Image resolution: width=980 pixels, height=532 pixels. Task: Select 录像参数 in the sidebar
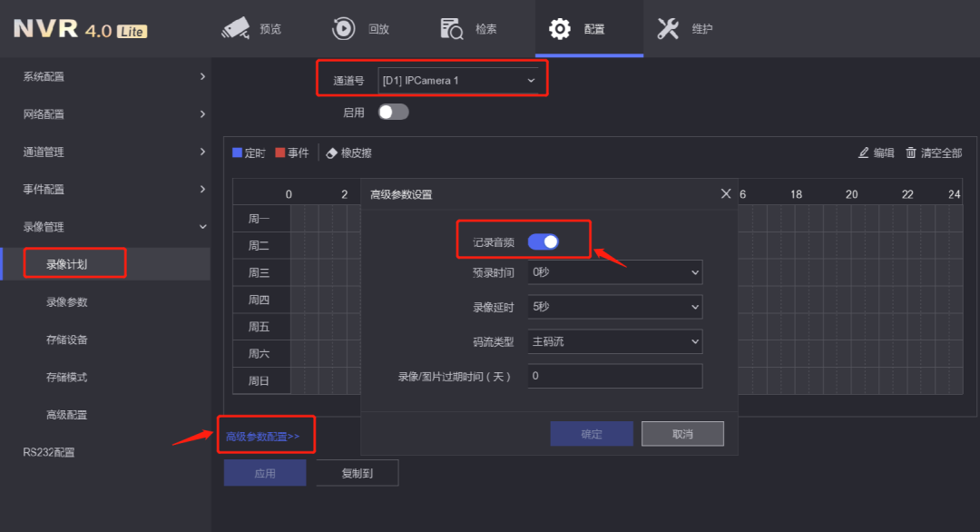point(67,302)
